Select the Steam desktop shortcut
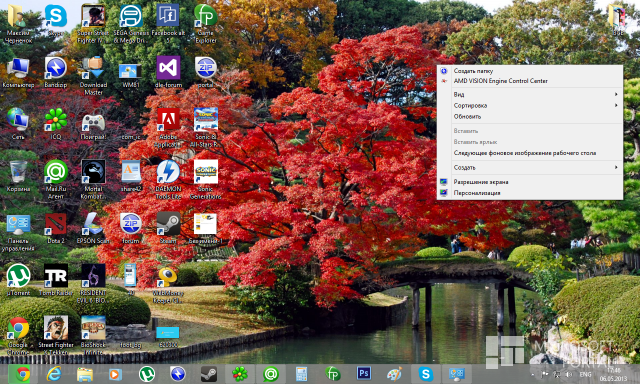640x384 pixels. (168, 229)
